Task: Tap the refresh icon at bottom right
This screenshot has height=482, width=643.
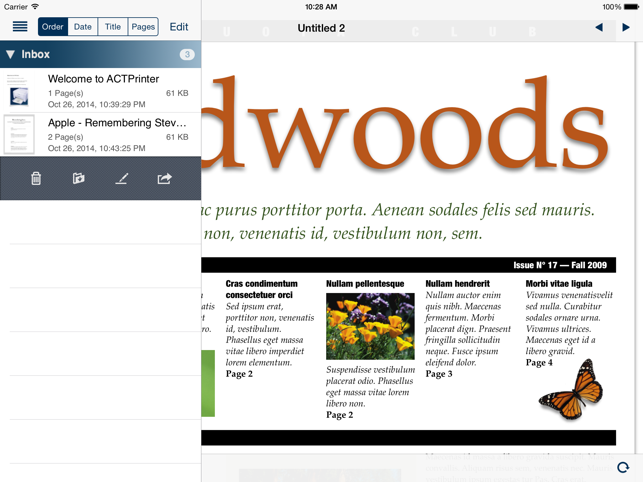Action: pyautogui.click(x=623, y=467)
